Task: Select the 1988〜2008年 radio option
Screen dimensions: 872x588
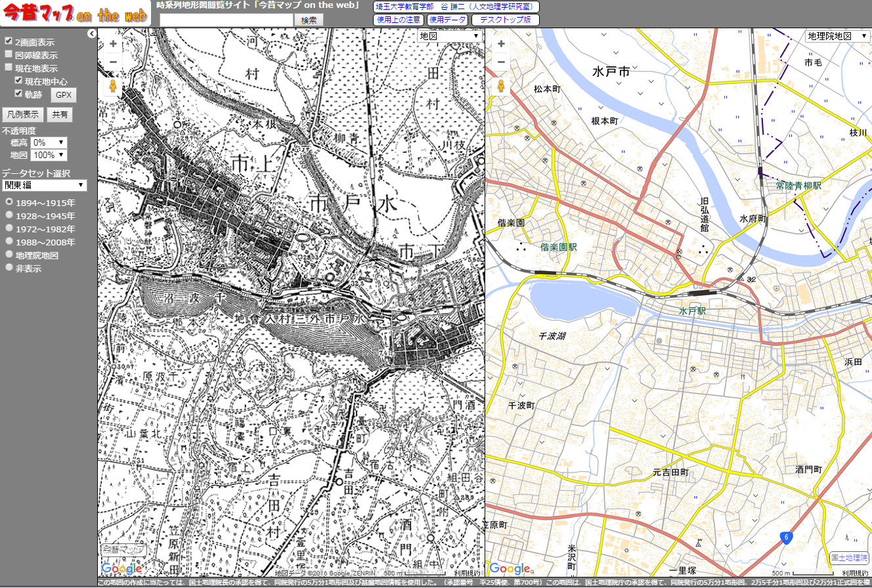Action: tap(9, 241)
